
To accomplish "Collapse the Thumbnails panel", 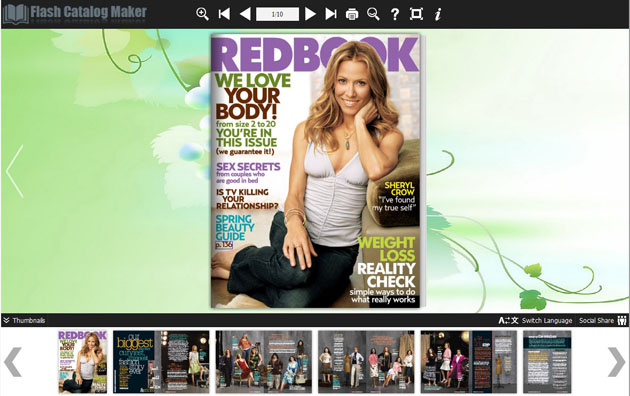I will pos(24,320).
